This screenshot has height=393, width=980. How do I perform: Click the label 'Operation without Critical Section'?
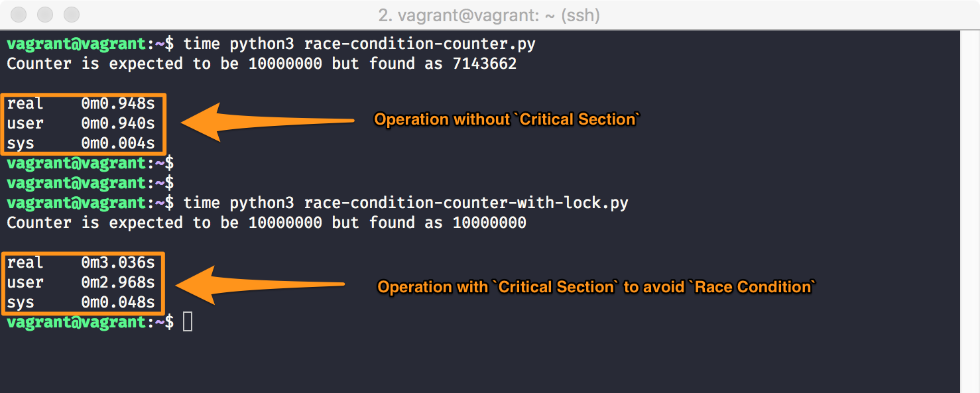click(x=506, y=119)
